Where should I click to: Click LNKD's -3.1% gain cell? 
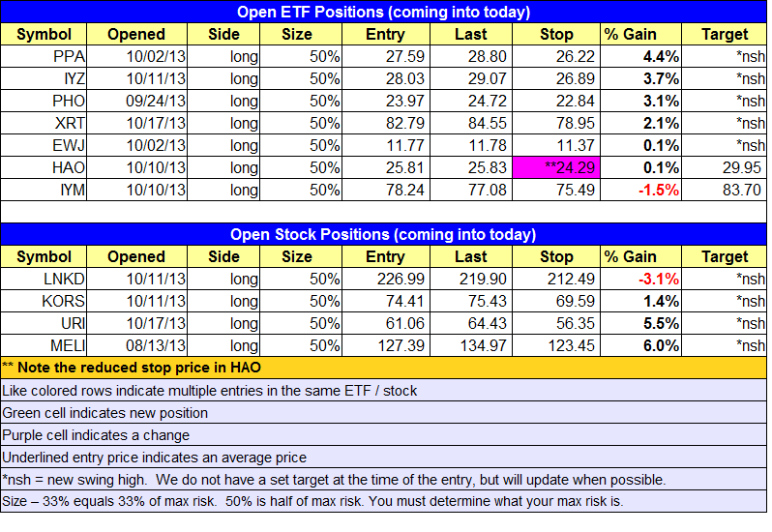[641, 279]
